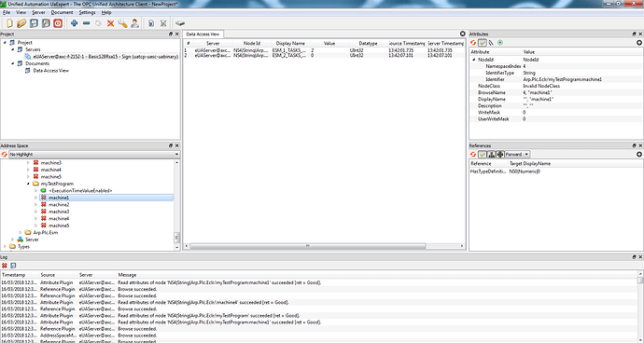Open the Help menu
Image resolution: width=644 pixels, height=343 pixels.
tap(106, 13)
